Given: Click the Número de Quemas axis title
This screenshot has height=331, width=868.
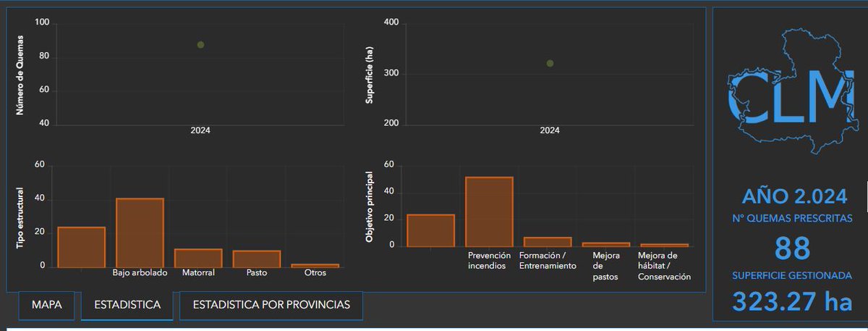Looking at the screenshot, I should click(21, 75).
